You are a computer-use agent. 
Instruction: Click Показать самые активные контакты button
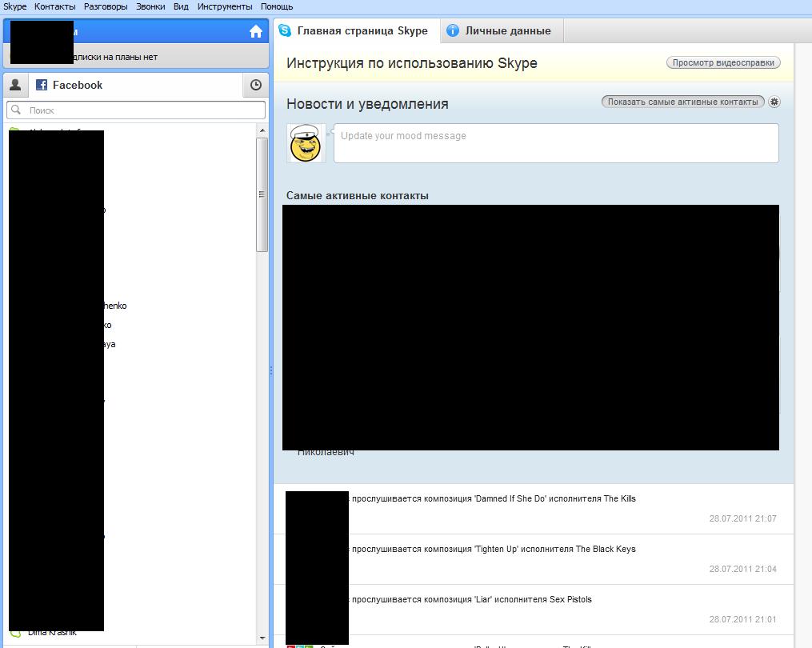click(682, 102)
